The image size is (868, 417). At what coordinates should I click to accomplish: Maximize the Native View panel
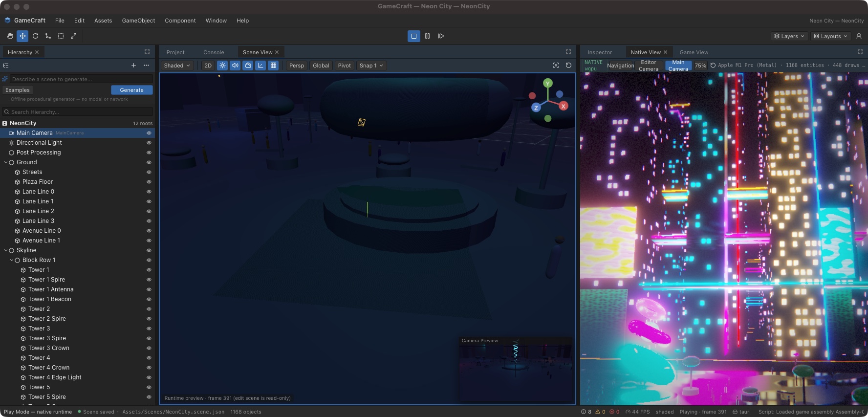coord(860,52)
